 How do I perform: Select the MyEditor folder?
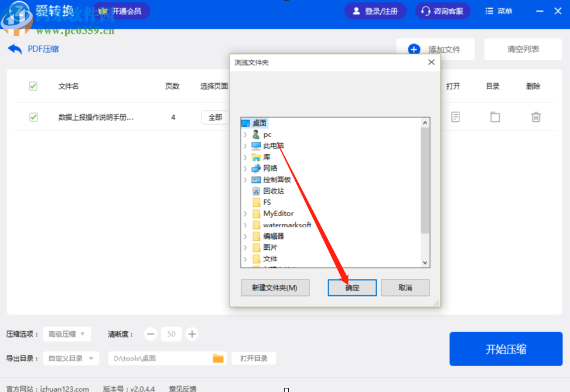[278, 213]
